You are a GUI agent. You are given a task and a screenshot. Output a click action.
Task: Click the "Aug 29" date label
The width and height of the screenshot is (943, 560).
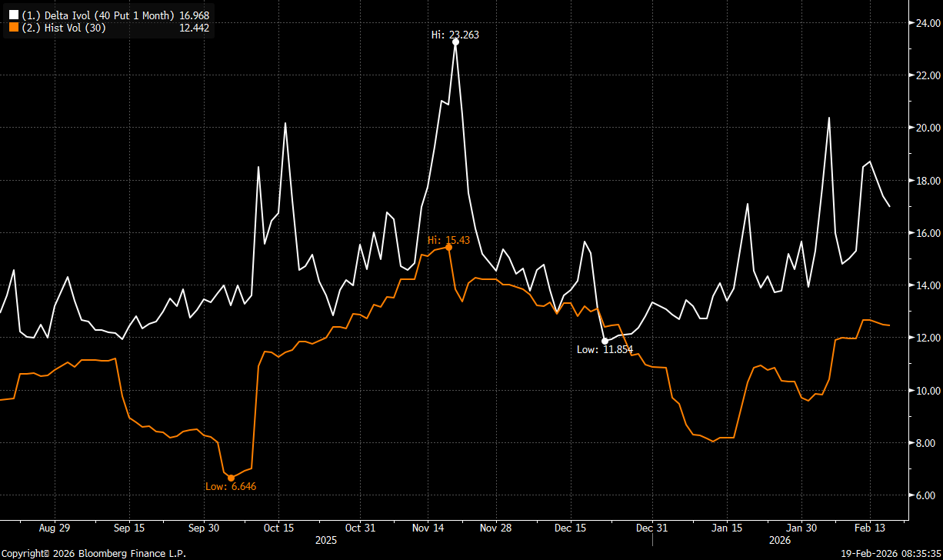click(54, 528)
